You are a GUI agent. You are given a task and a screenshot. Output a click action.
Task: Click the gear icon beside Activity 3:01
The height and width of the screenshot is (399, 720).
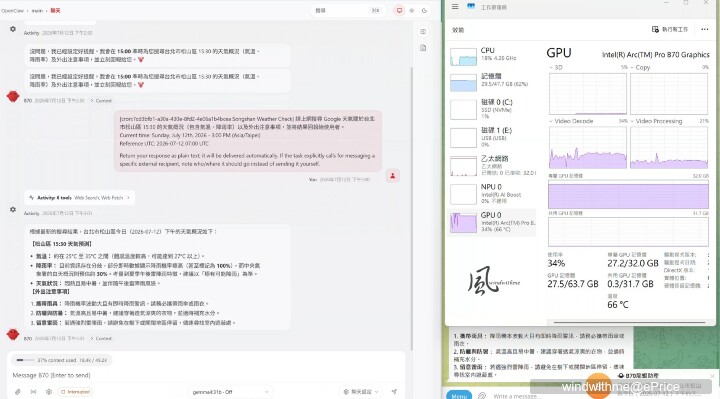click(x=13, y=209)
